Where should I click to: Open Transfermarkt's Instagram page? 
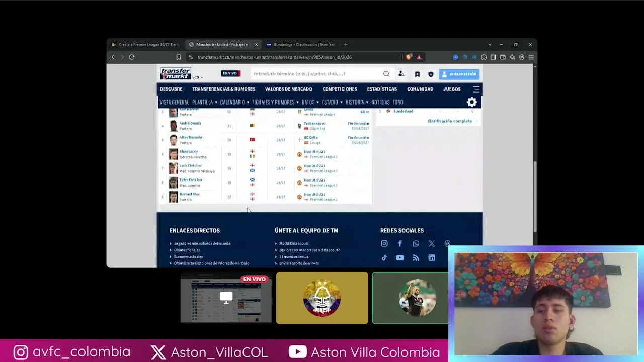click(384, 244)
